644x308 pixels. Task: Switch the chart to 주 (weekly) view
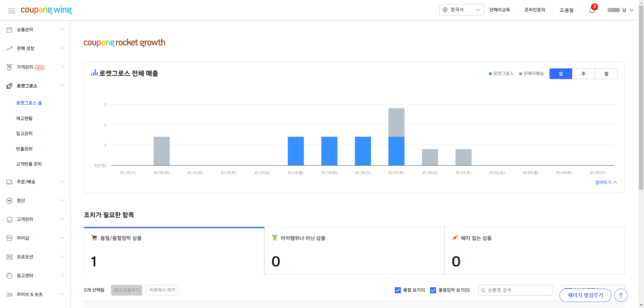[584, 74]
